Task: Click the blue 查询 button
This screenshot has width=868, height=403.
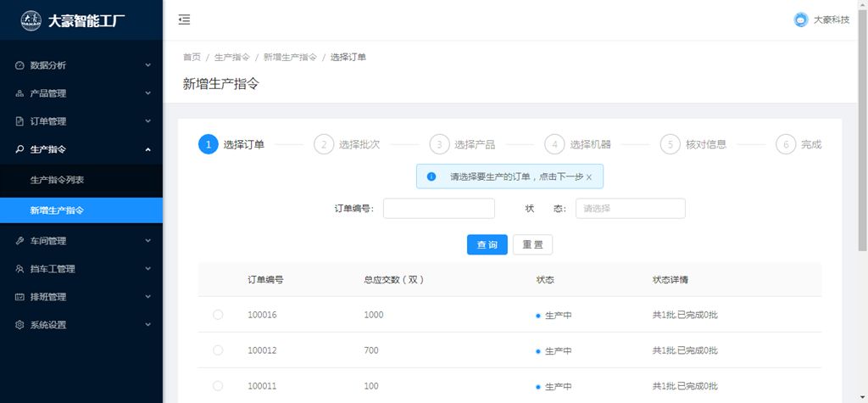Action: coord(487,244)
